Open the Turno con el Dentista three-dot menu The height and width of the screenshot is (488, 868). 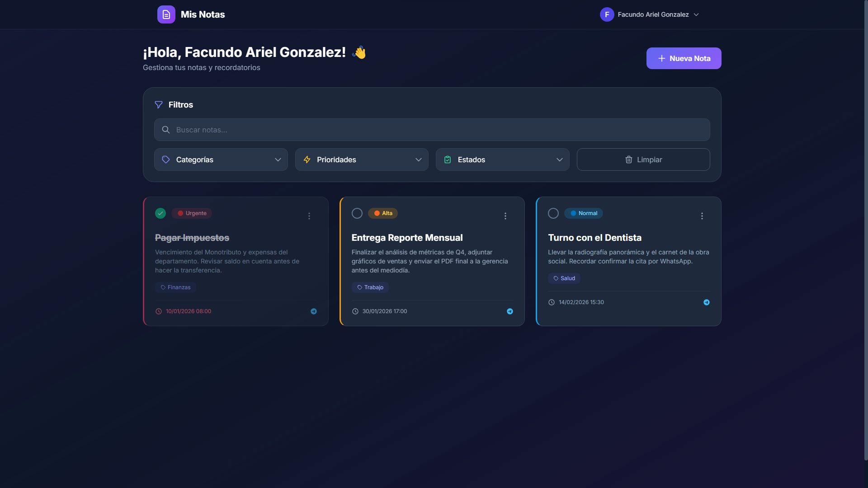(x=702, y=216)
